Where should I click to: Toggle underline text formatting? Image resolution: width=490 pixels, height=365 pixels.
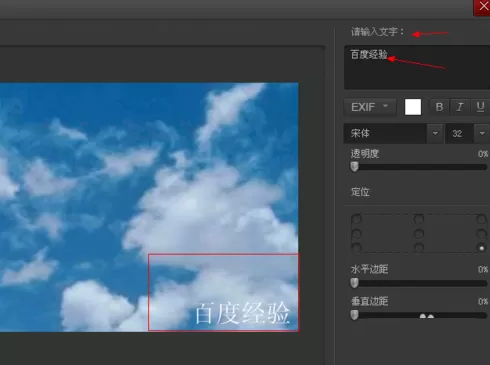pos(480,107)
